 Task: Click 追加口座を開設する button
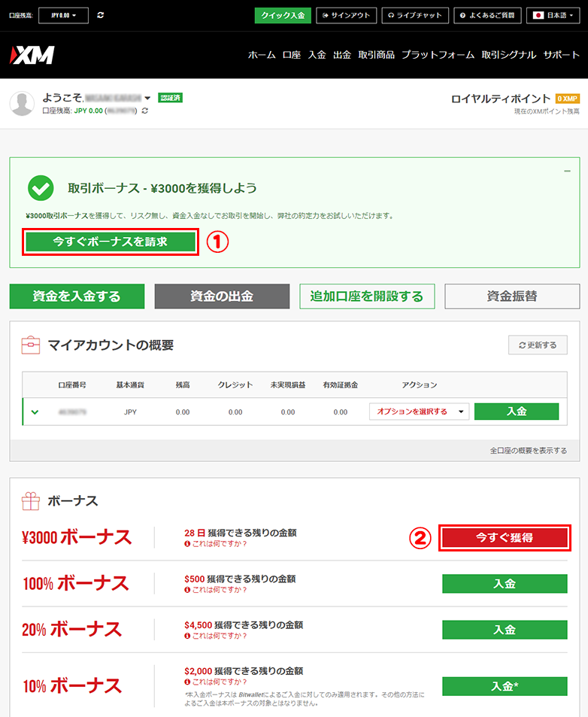click(x=367, y=296)
